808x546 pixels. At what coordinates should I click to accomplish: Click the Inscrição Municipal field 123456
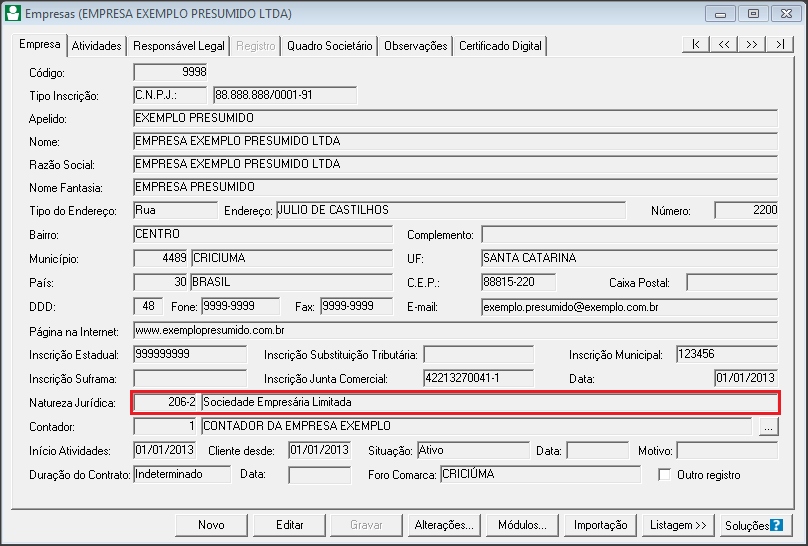[727, 354]
